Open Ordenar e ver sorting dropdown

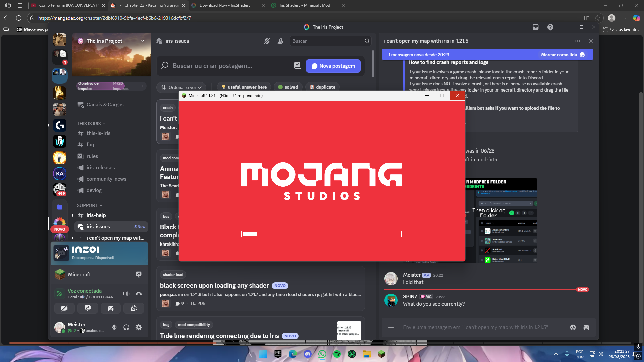click(x=181, y=87)
